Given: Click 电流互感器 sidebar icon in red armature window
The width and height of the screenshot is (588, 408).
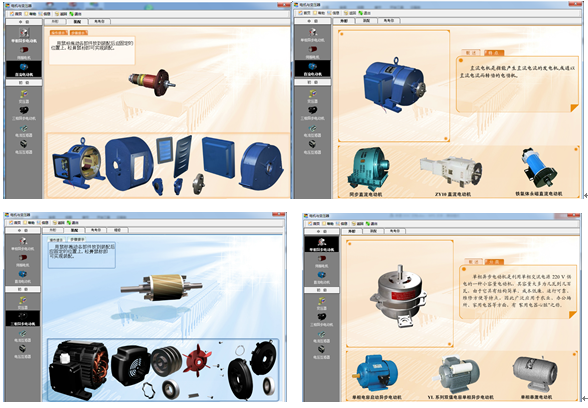Looking at the screenshot, I should coord(24,128).
